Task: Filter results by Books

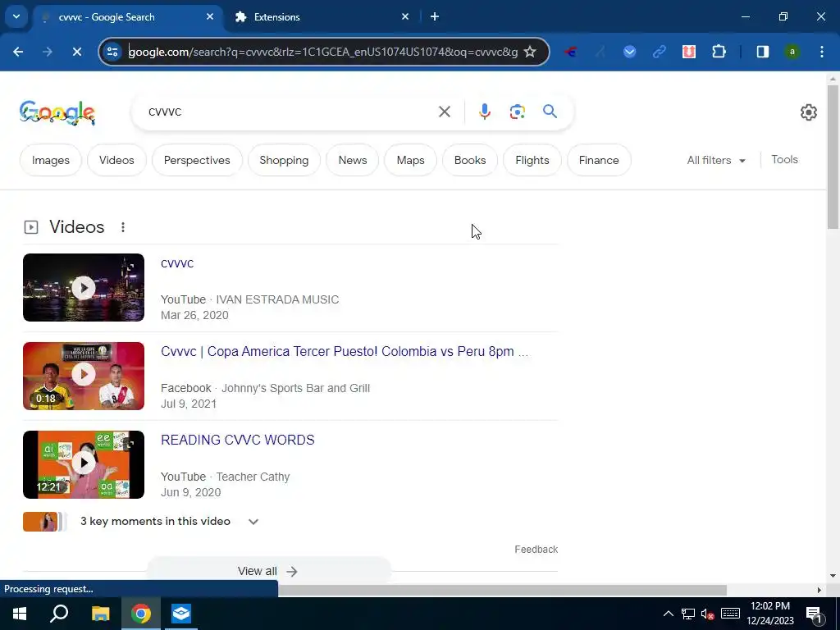Action: point(470,160)
